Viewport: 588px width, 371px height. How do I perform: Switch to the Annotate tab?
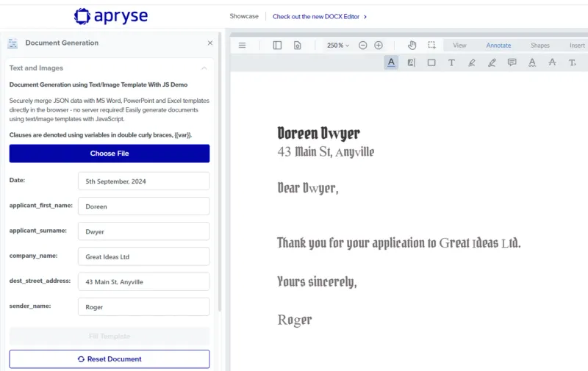[498, 46]
